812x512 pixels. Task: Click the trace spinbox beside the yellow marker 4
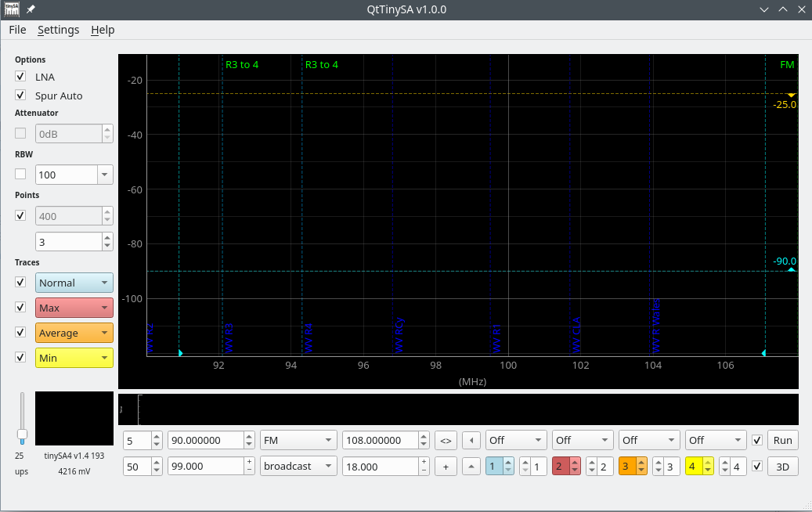point(733,467)
